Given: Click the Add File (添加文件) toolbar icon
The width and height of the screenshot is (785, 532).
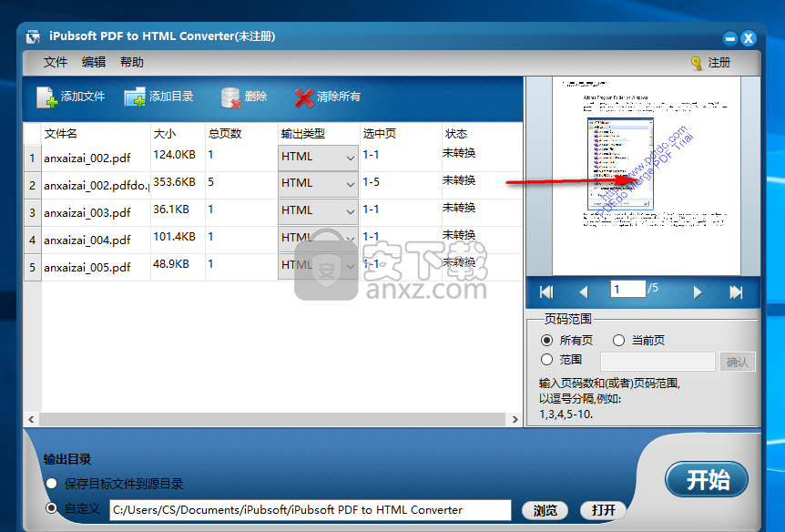Looking at the screenshot, I should [47, 97].
